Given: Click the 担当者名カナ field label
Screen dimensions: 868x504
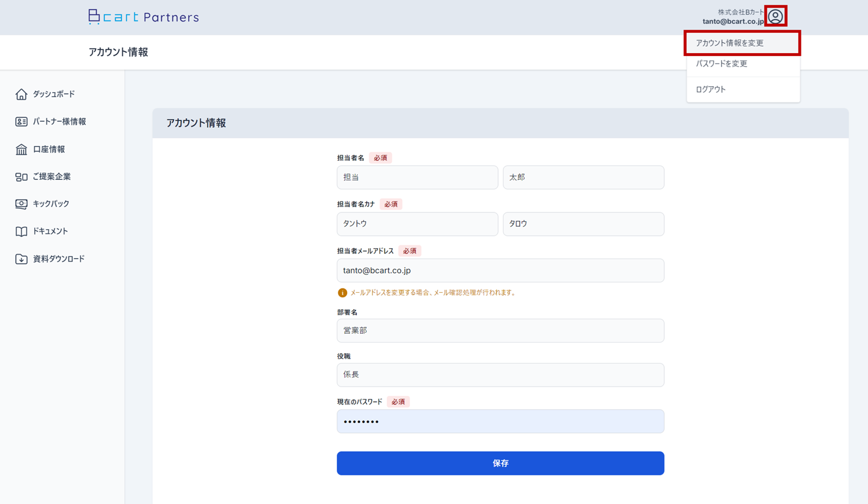Looking at the screenshot, I should [356, 204].
